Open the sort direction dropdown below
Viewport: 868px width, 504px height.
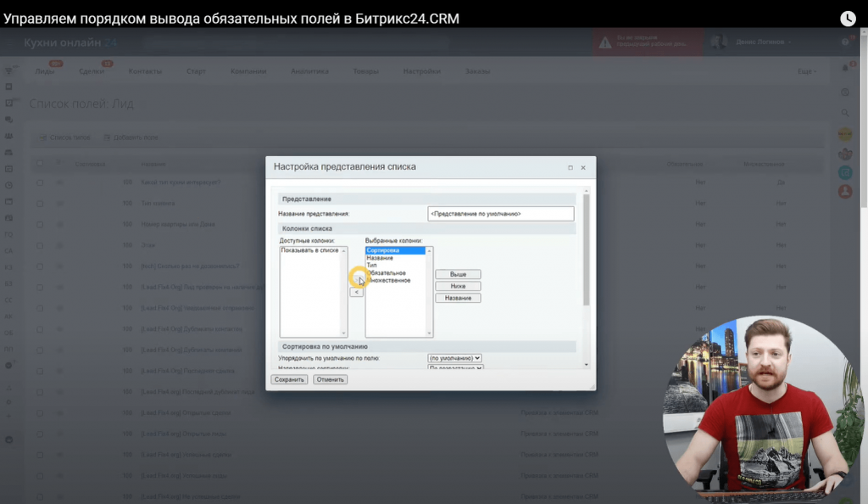[x=455, y=367]
